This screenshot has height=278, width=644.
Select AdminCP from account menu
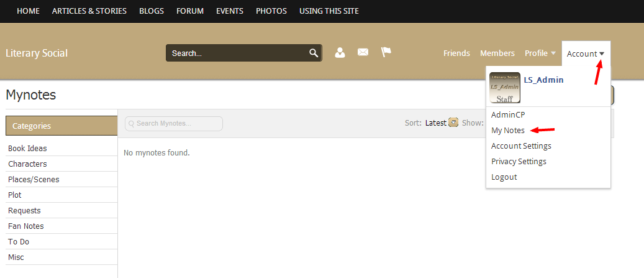508,114
